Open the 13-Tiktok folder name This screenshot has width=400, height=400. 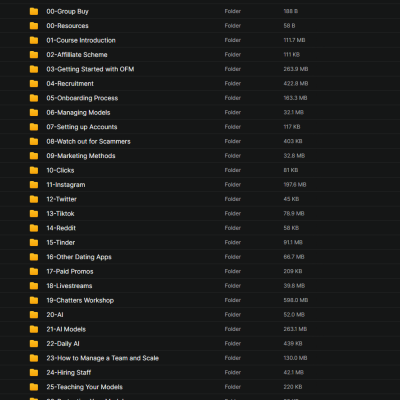tap(60, 214)
